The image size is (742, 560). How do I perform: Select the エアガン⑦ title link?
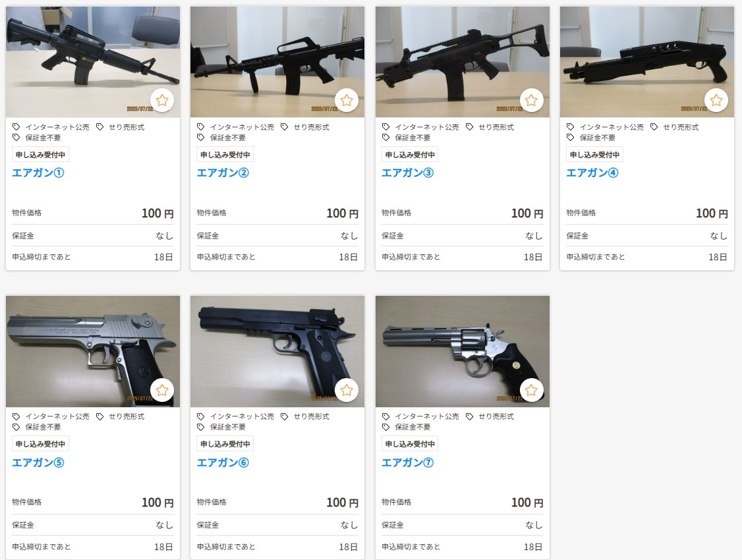407,462
